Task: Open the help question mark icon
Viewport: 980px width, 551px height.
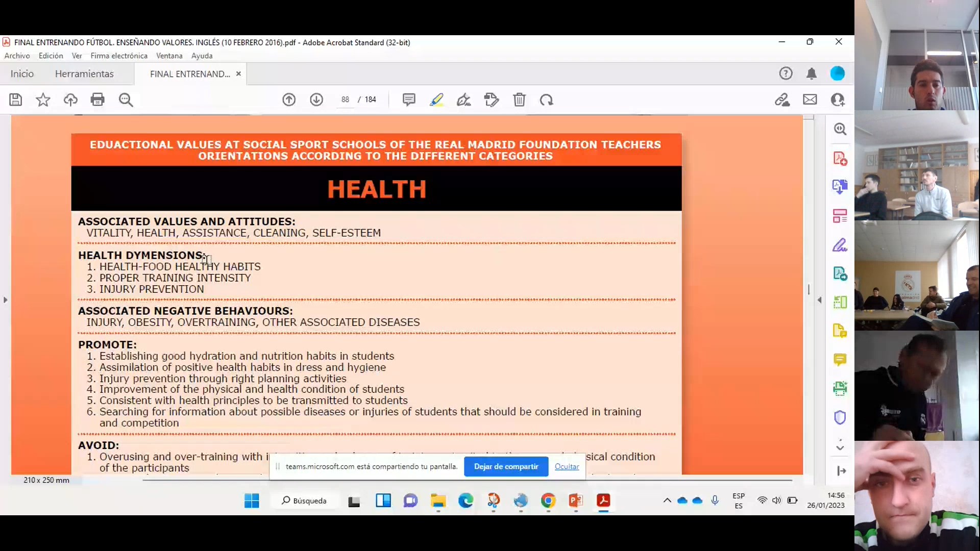Action: pos(786,73)
